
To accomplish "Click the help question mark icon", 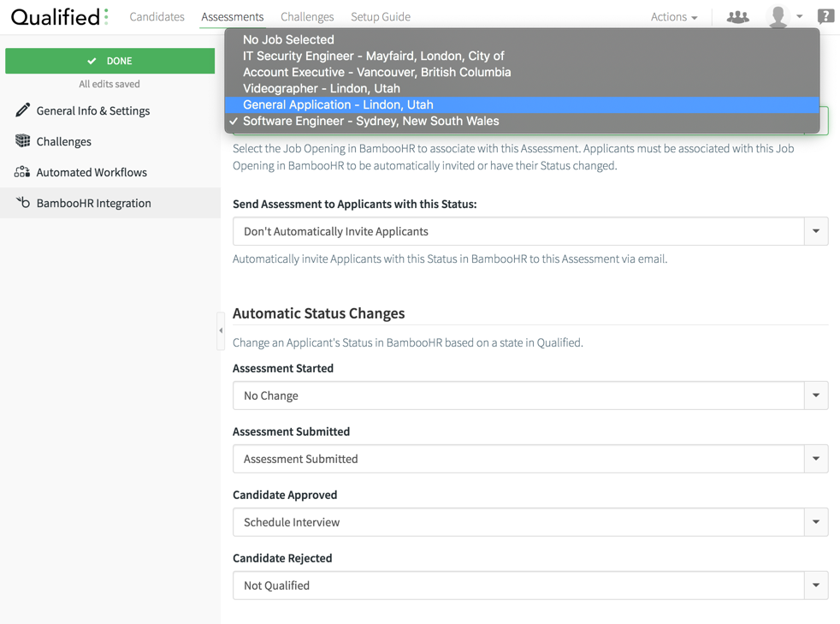I will [x=825, y=16].
